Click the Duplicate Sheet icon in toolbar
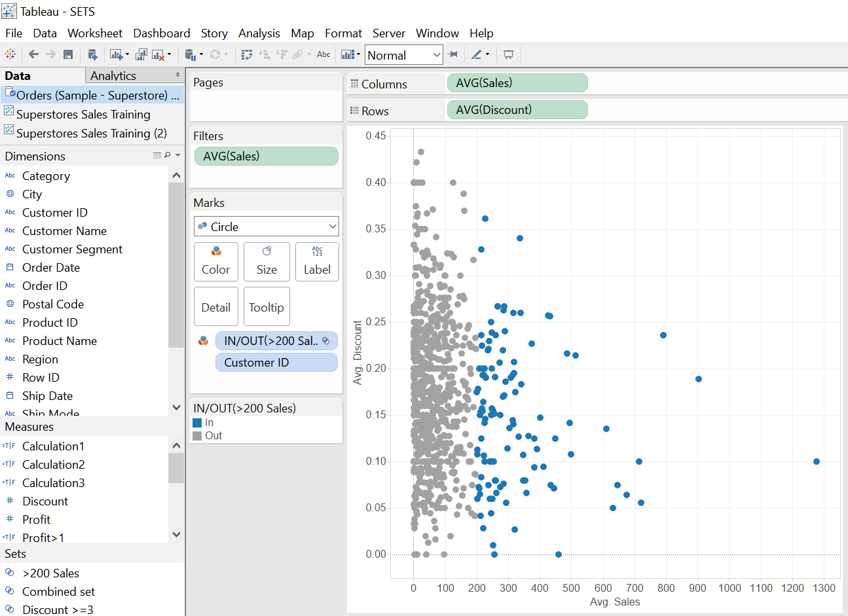848x616 pixels. pos(141,54)
